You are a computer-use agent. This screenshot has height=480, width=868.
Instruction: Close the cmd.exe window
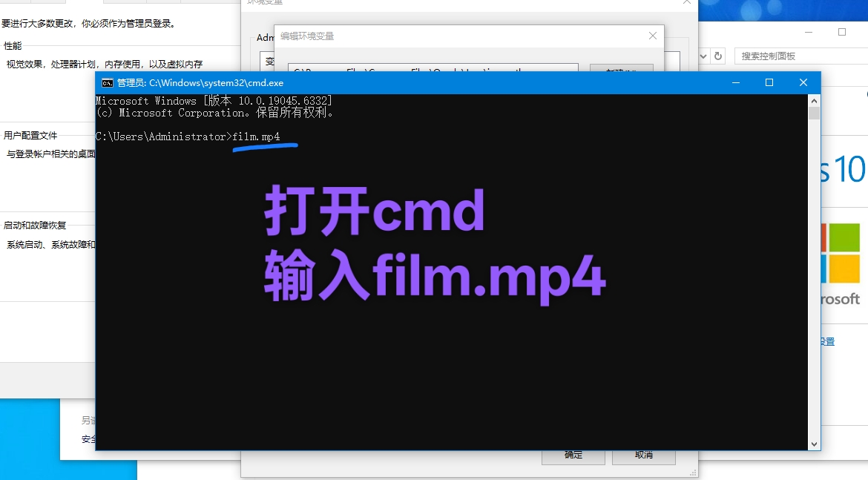(x=803, y=82)
